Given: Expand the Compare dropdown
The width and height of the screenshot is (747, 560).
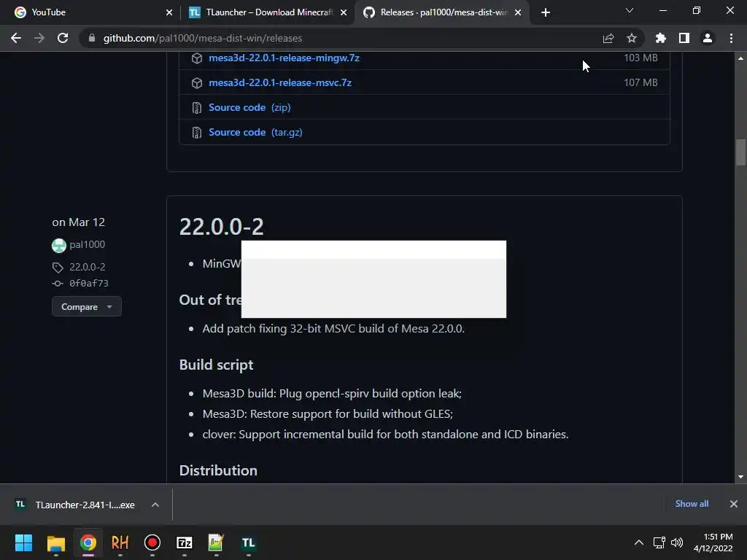Looking at the screenshot, I should 87,307.
